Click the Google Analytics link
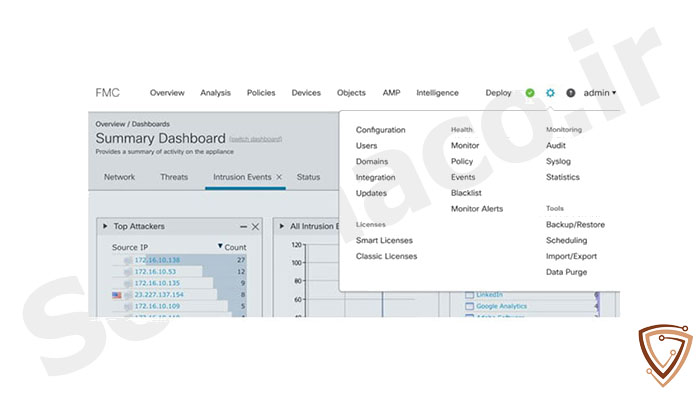 [x=501, y=307]
